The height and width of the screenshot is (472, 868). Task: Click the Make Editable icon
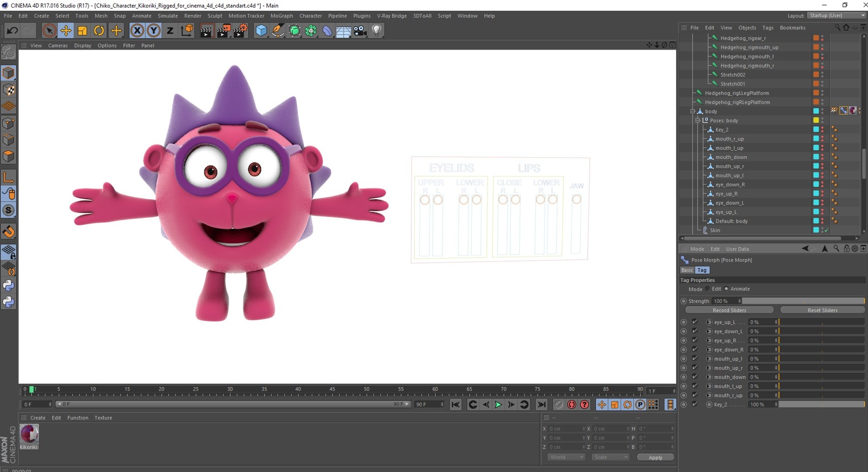point(9,53)
